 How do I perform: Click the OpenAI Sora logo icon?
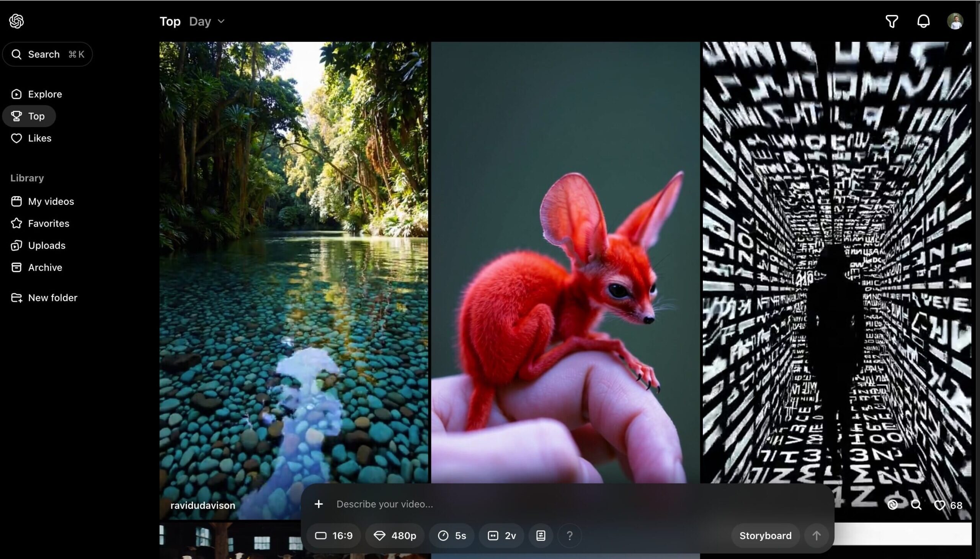(x=16, y=21)
